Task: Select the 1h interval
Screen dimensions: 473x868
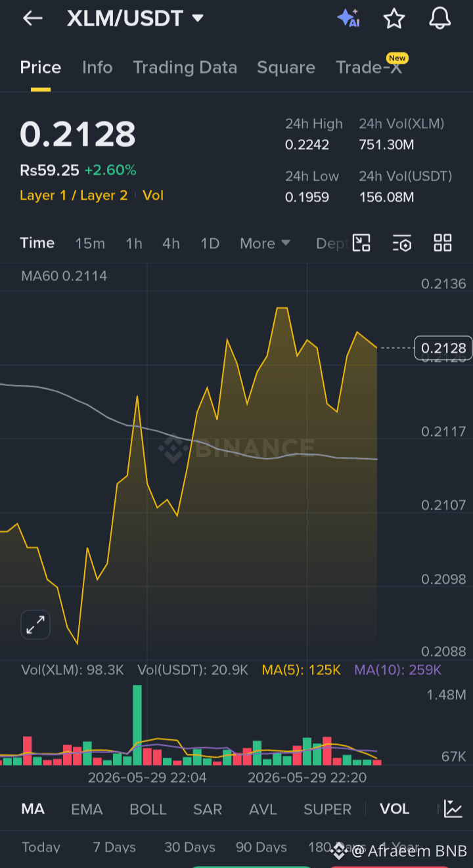Action: pos(134,244)
